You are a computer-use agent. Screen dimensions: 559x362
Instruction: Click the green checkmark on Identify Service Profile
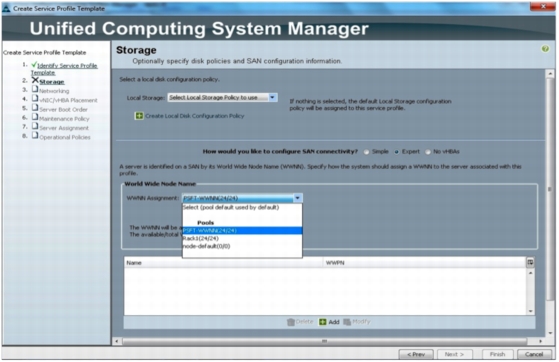(34, 65)
